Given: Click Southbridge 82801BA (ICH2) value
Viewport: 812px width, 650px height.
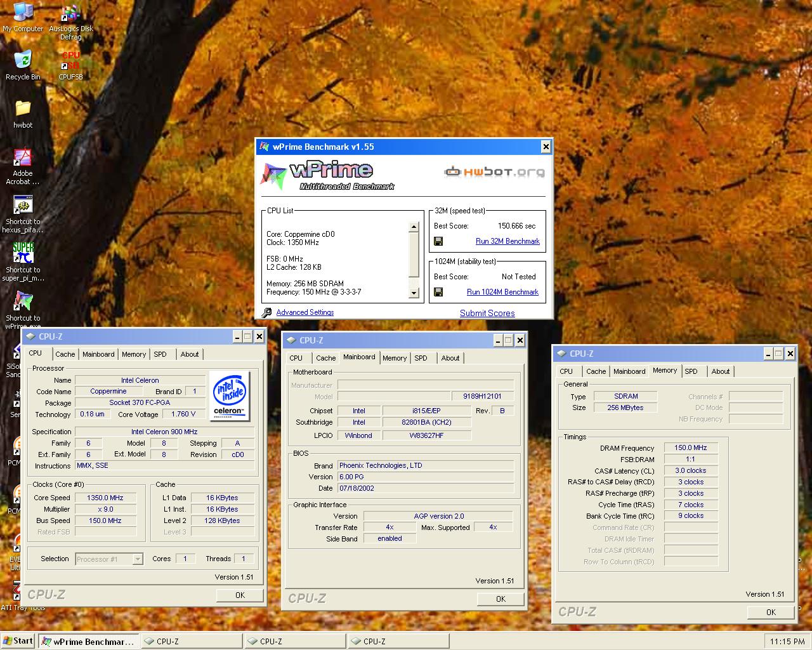Looking at the screenshot, I should (x=426, y=422).
